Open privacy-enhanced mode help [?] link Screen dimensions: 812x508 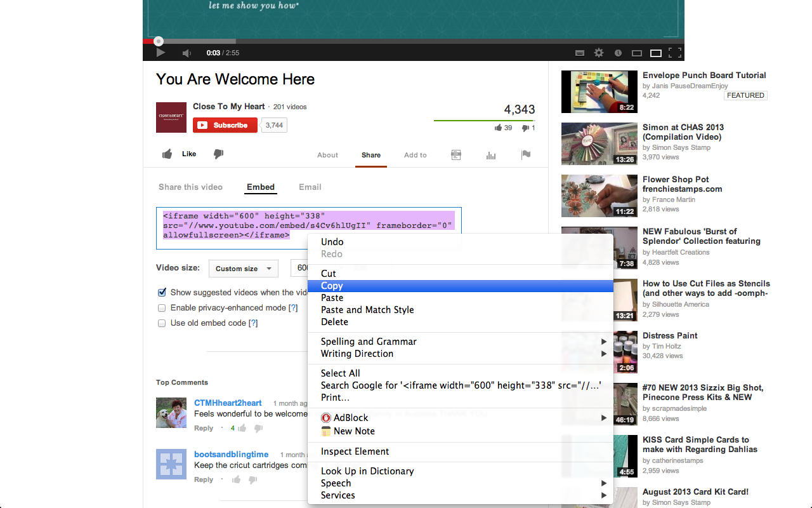[293, 308]
